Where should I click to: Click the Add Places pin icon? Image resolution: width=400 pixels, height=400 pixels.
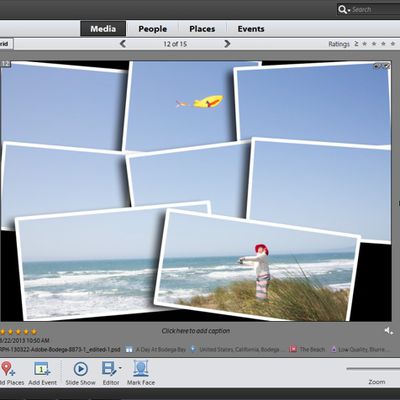point(7,369)
